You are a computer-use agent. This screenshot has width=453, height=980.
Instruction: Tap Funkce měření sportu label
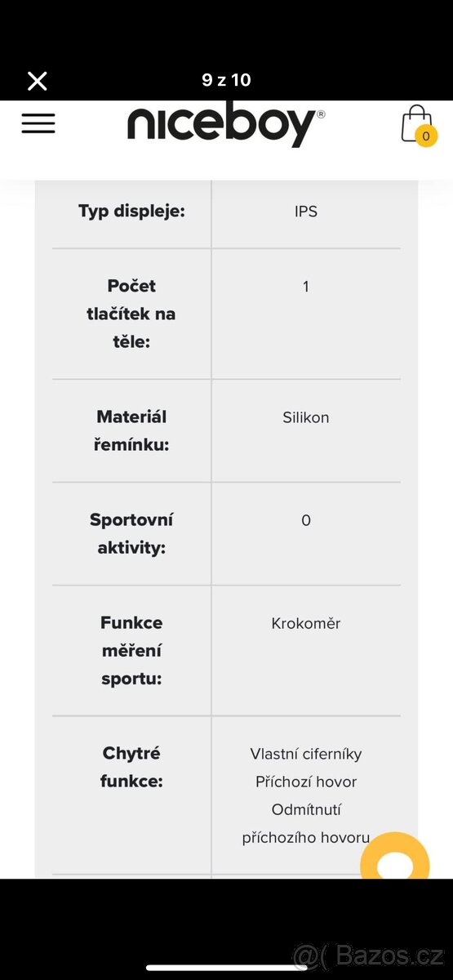(x=131, y=650)
